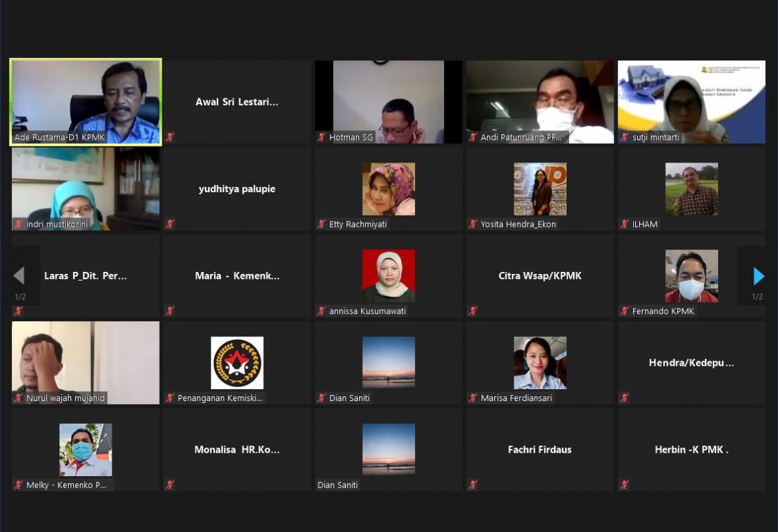Select the Fachri Firdaus participant tile
Image resolution: width=778 pixels, height=532 pixels.
[x=540, y=450]
